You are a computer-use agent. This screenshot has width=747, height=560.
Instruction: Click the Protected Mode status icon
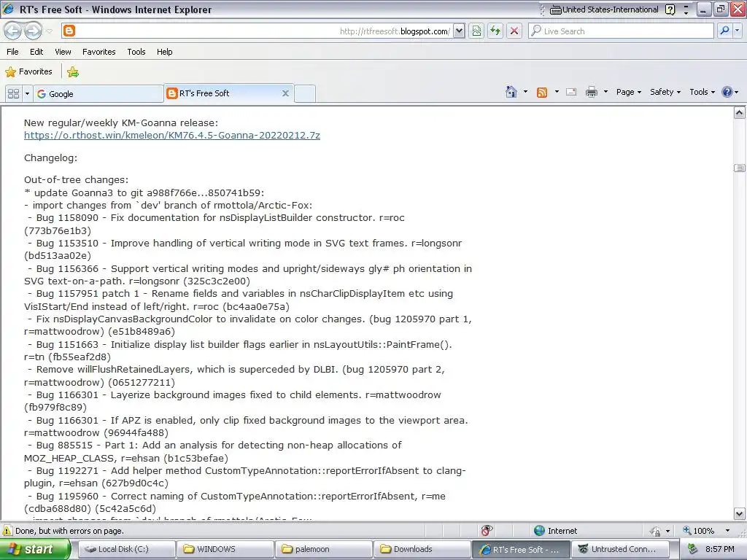click(x=656, y=531)
